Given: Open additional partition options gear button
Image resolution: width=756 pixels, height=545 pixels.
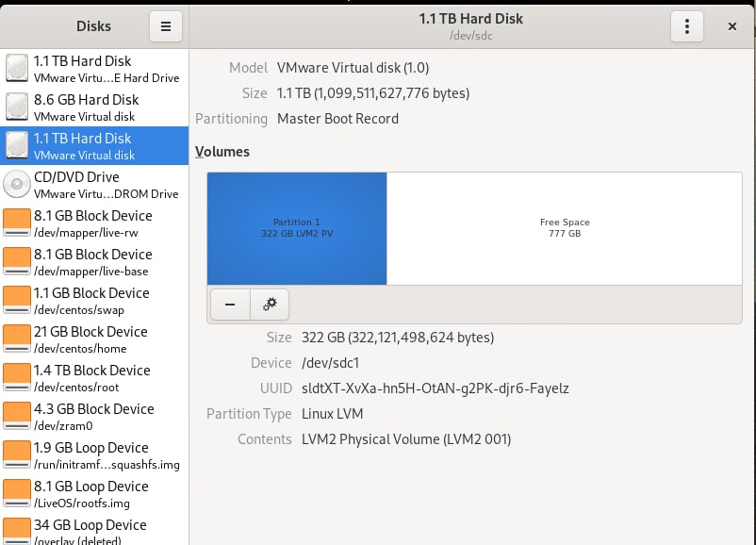Looking at the screenshot, I should pyautogui.click(x=270, y=305).
